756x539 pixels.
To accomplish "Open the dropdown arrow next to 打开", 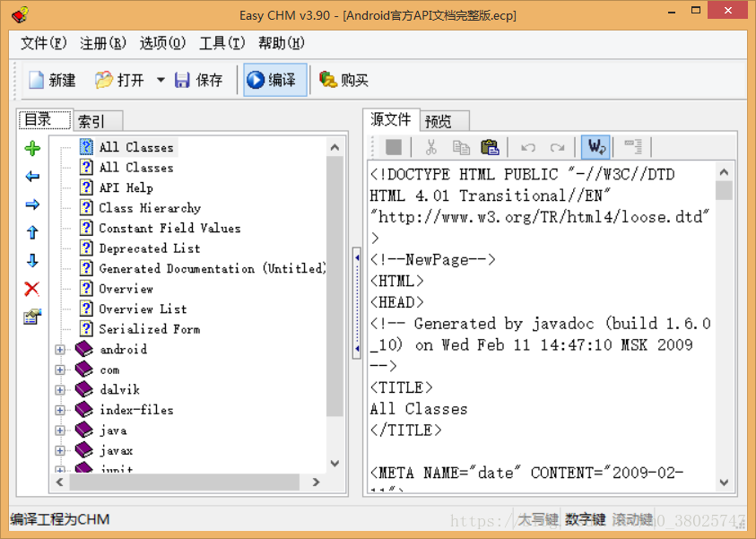I will click(161, 80).
